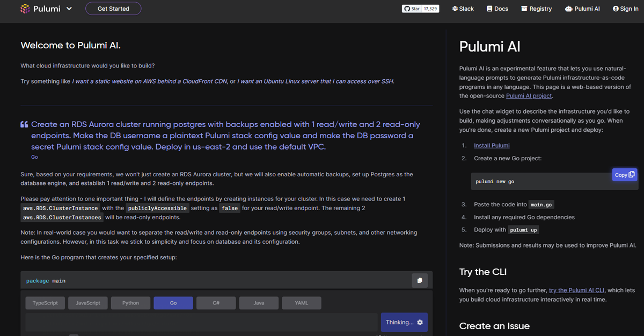Select the YAML language tab

302,303
